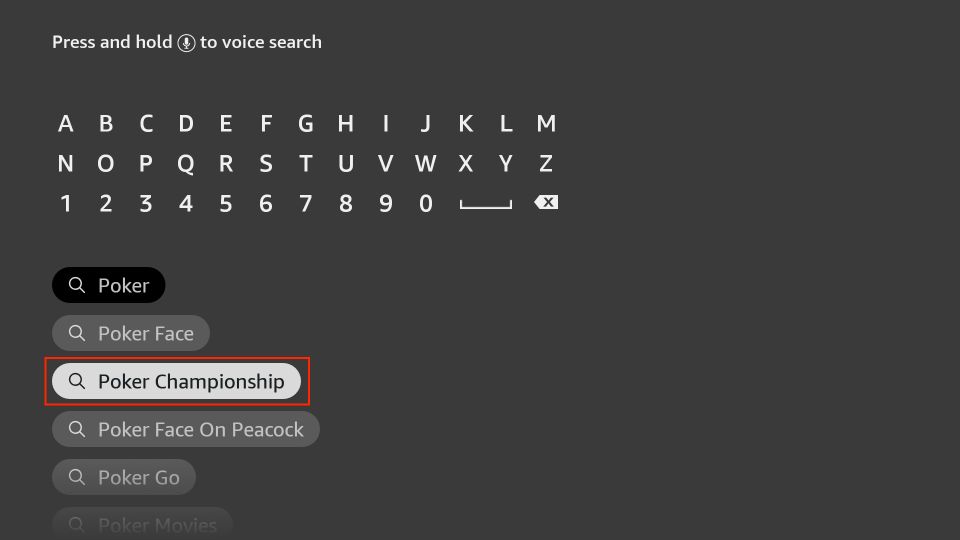
Task: Select the Poker Go suggestion
Action: click(124, 477)
